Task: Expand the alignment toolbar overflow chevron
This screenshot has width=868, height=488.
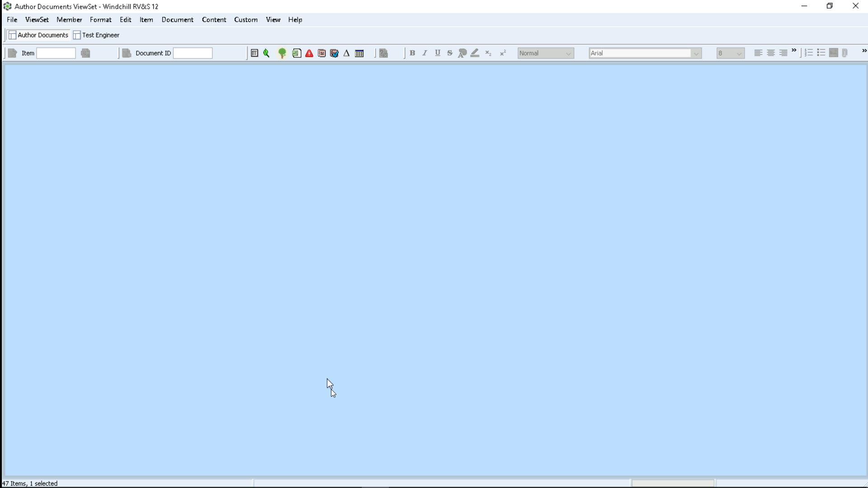Action: [794, 51]
